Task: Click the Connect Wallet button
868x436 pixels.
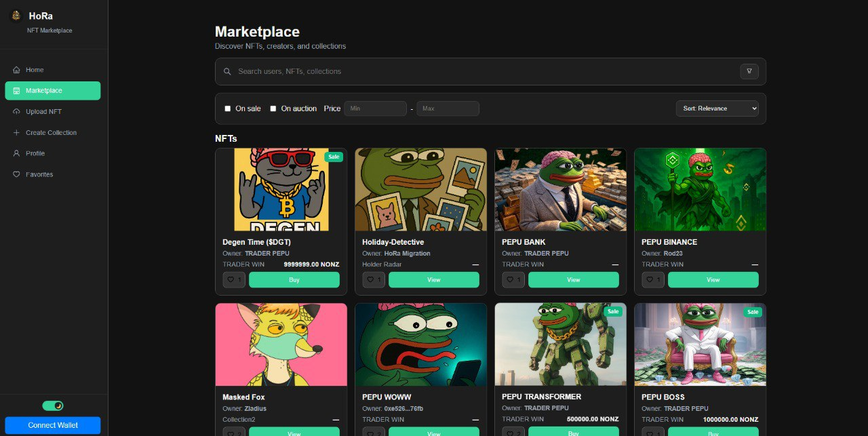Action: coord(53,425)
